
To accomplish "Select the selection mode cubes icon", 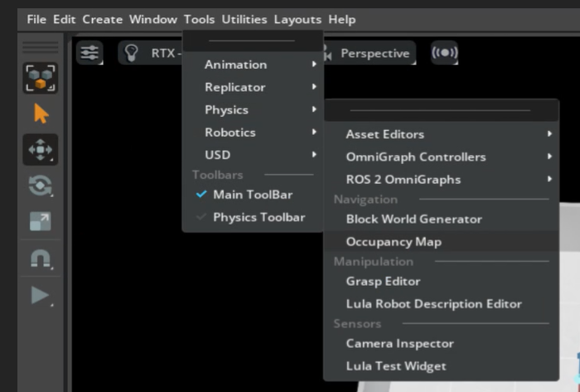I will [x=41, y=78].
